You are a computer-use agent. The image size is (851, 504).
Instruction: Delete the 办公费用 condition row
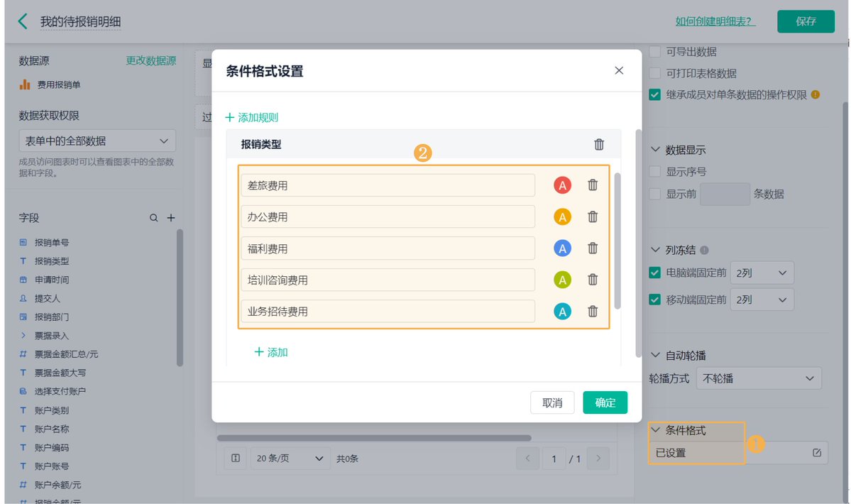pos(593,217)
